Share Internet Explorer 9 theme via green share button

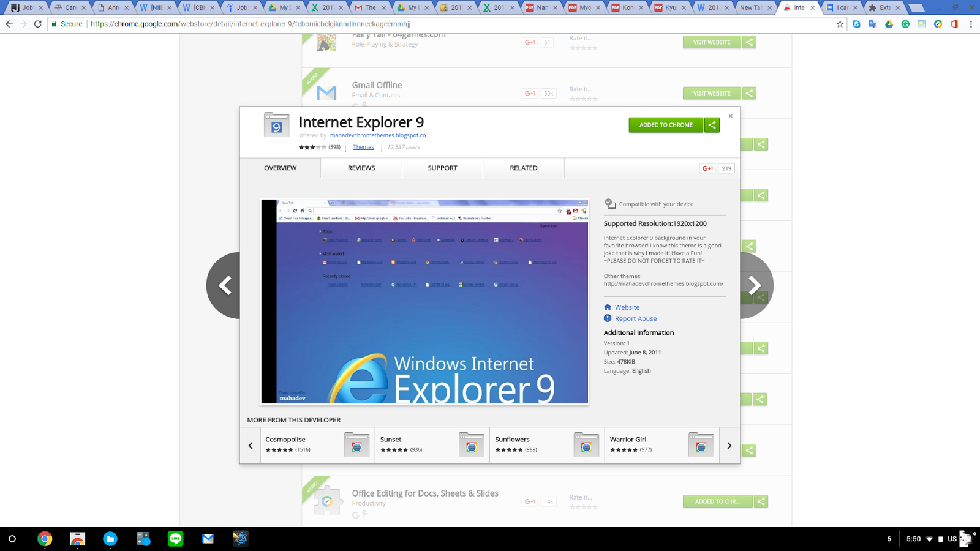712,125
